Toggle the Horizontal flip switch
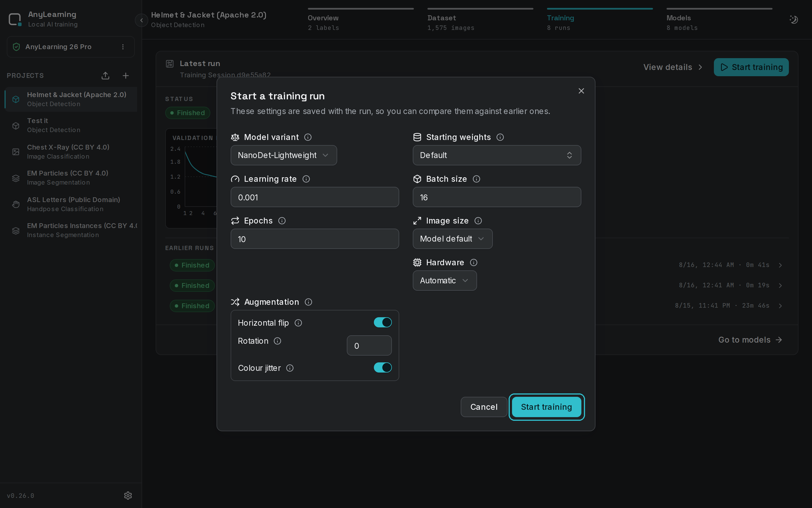The width and height of the screenshot is (812, 508). pos(383,323)
